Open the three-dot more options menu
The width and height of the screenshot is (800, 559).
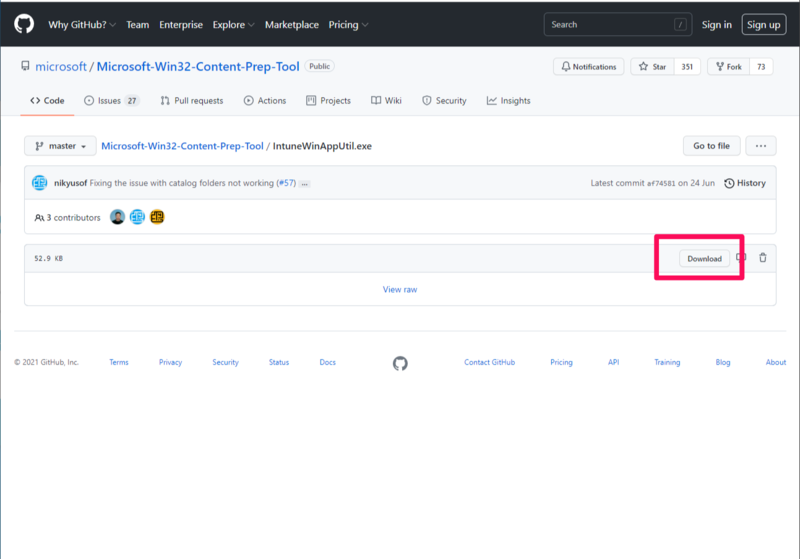pyautogui.click(x=761, y=146)
